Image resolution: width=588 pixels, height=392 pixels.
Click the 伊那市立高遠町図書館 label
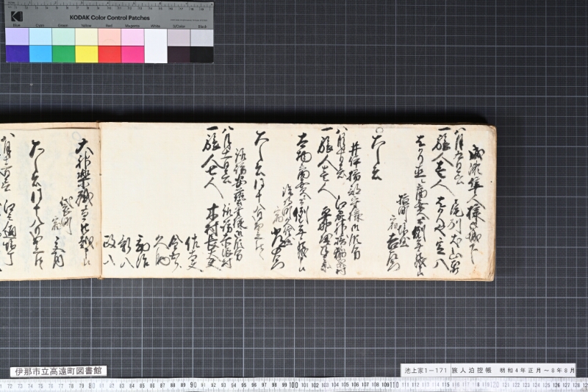pyautogui.click(x=59, y=371)
